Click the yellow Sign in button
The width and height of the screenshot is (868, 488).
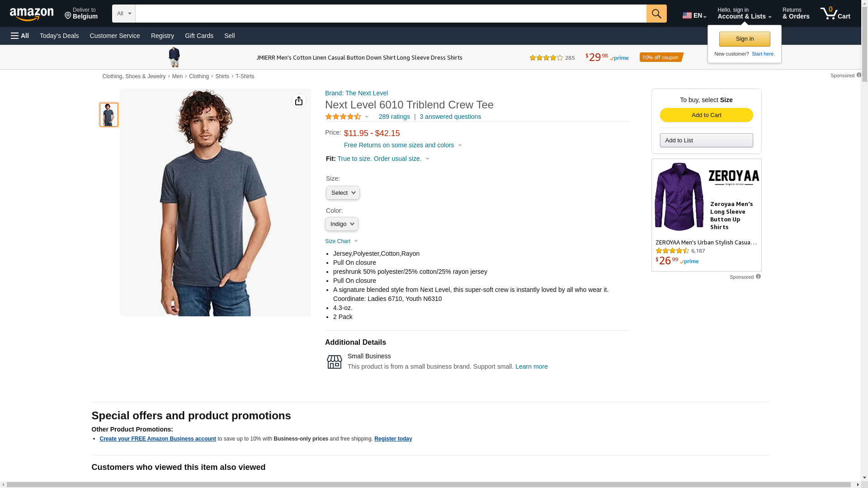point(745,39)
